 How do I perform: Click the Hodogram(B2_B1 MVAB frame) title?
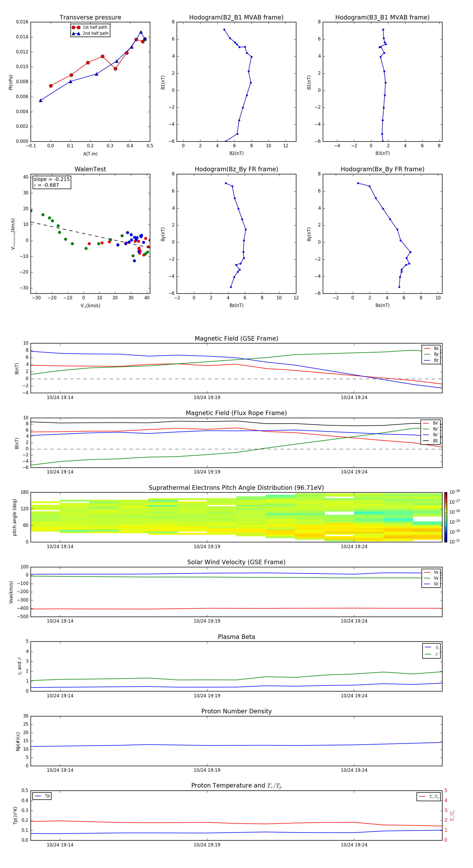pos(236,18)
